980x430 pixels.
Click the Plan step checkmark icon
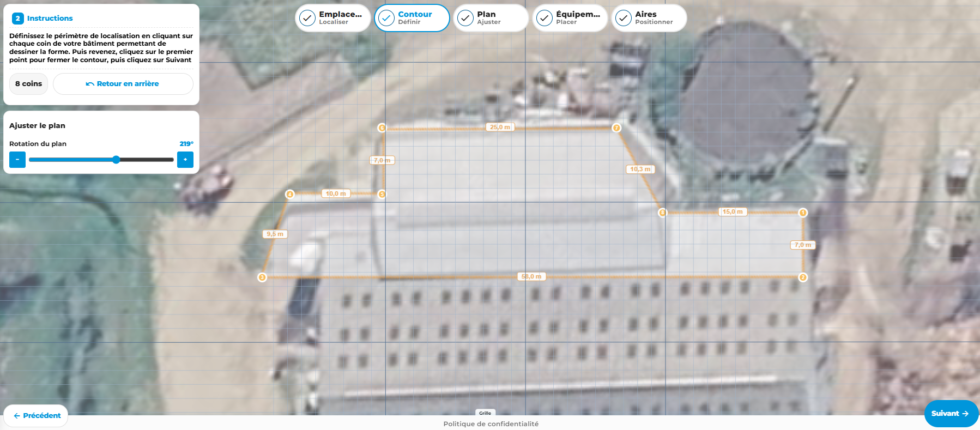coord(465,18)
